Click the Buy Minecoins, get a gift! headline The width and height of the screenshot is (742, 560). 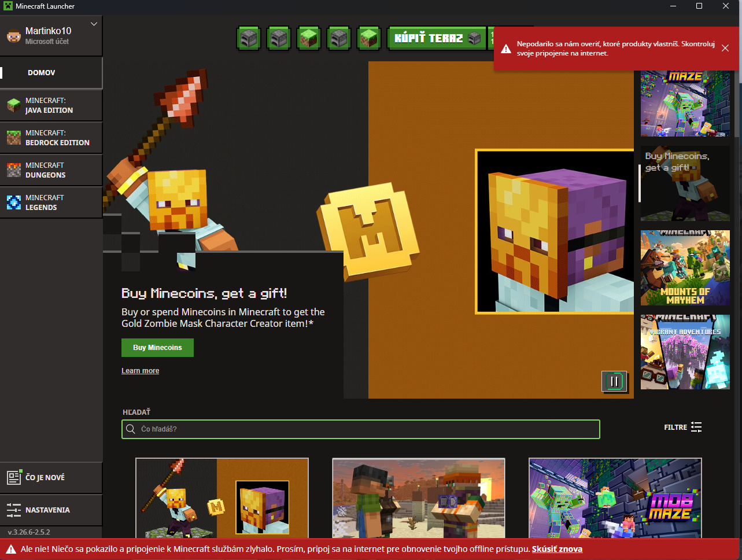tap(204, 293)
